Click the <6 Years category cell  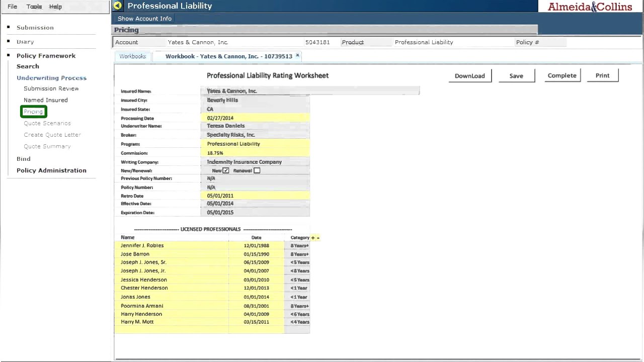(297, 314)
